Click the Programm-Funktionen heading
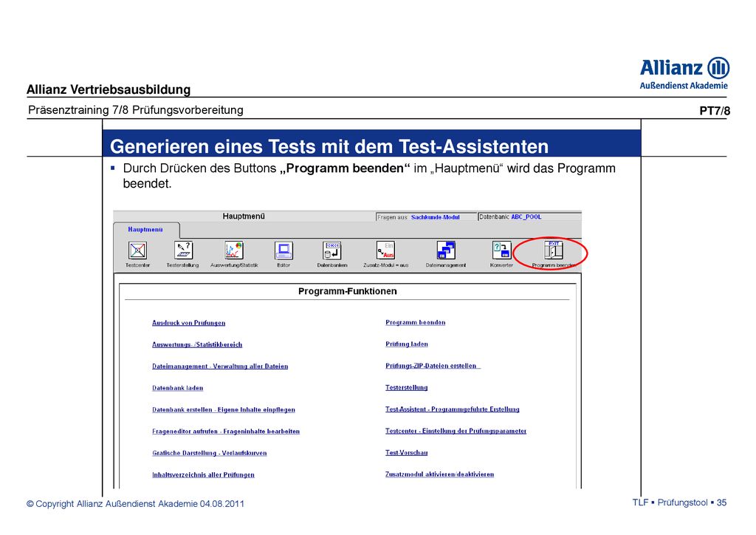 (x=347, y=291)
